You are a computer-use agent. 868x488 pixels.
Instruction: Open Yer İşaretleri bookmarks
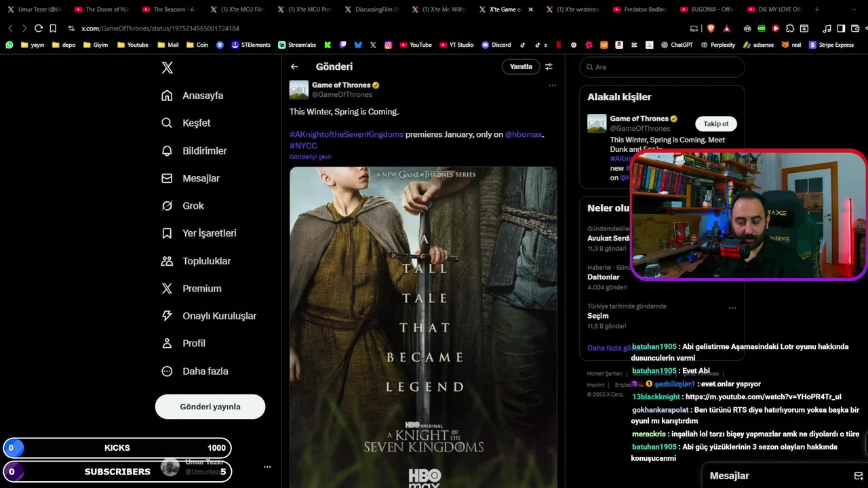pyautogui.click(x=199, y=233)
